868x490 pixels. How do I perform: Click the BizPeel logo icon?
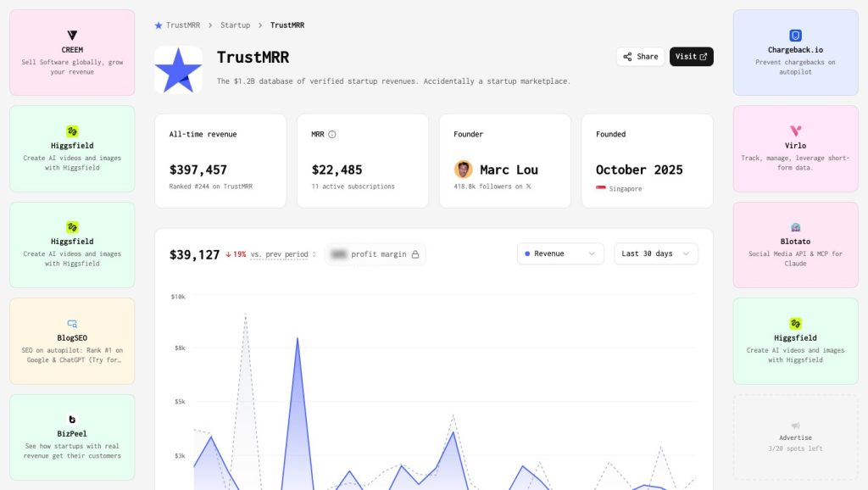tap(72, 419)
